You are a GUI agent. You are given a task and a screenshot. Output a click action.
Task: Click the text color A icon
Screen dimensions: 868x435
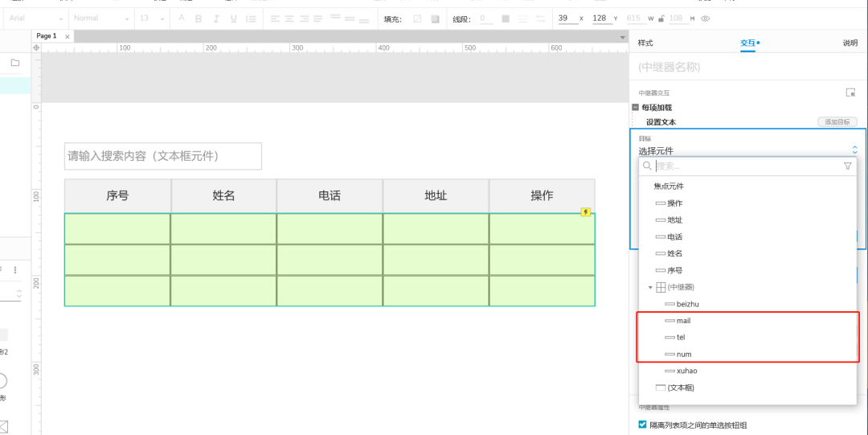click(x=182, y=18)
